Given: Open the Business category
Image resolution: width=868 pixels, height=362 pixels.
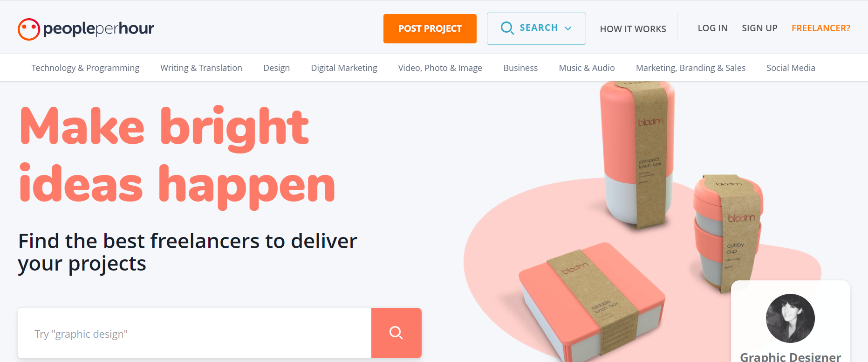Looking at the screenshot, I should point(520,68).
